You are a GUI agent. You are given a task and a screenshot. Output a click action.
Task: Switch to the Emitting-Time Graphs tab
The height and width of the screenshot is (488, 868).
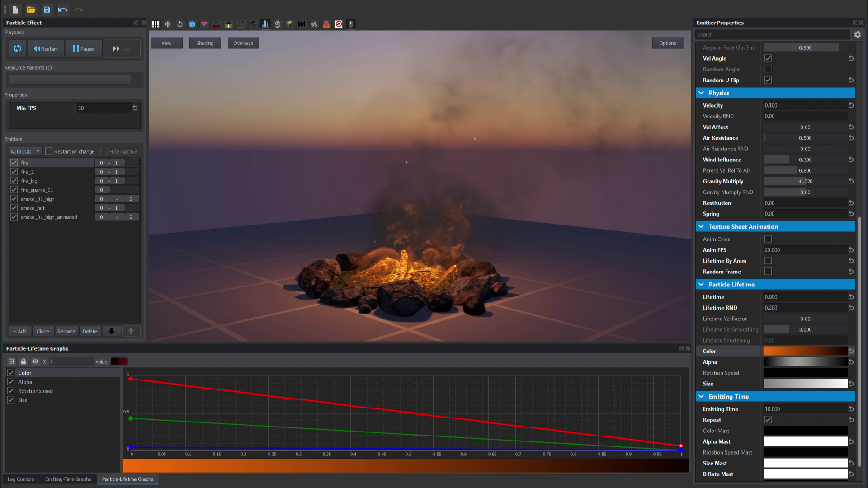tap(68, 479)
